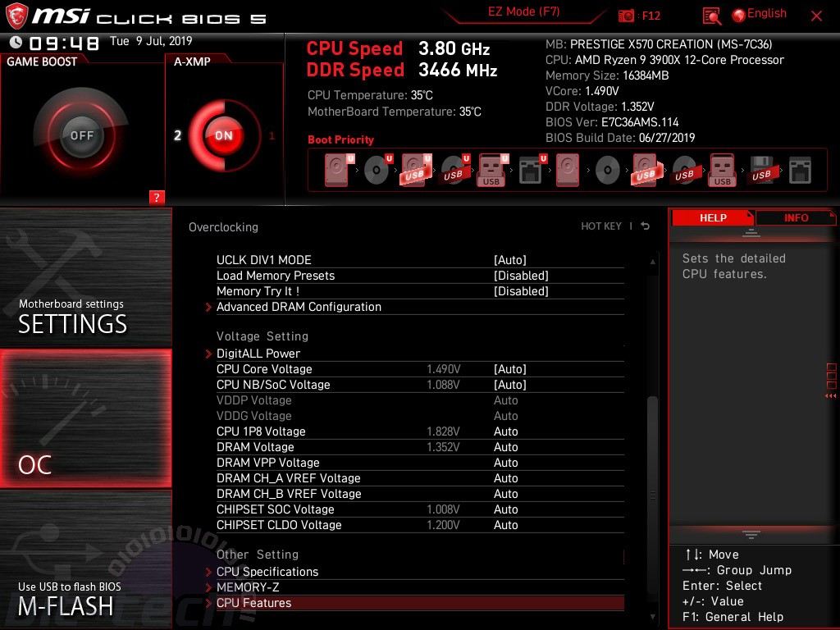Click the HOT KEY label
Image resolution: width=840 pixels, height=630 pixels.
click(601, 226)
